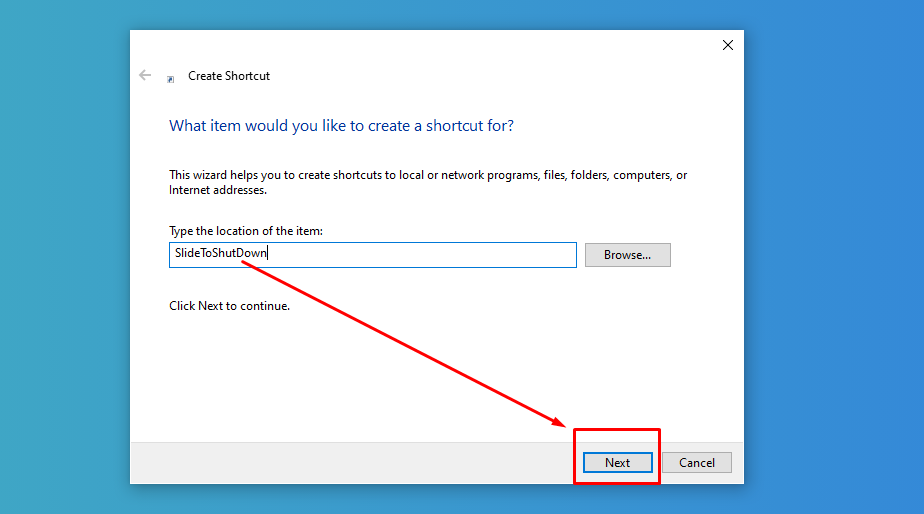Click 'Type the location of the item:' label
This screenshot has height=514, width=924.
(x=246, y=231)
